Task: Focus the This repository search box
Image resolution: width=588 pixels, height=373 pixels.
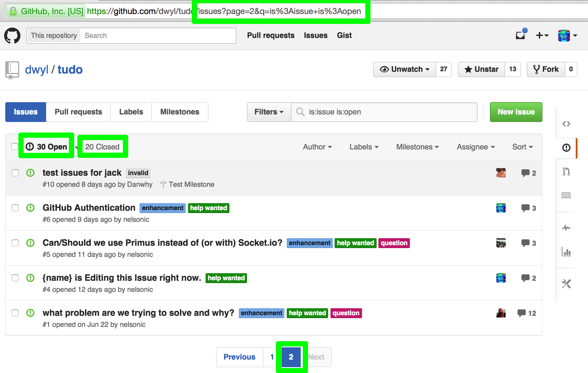Action: click(158, 36)
